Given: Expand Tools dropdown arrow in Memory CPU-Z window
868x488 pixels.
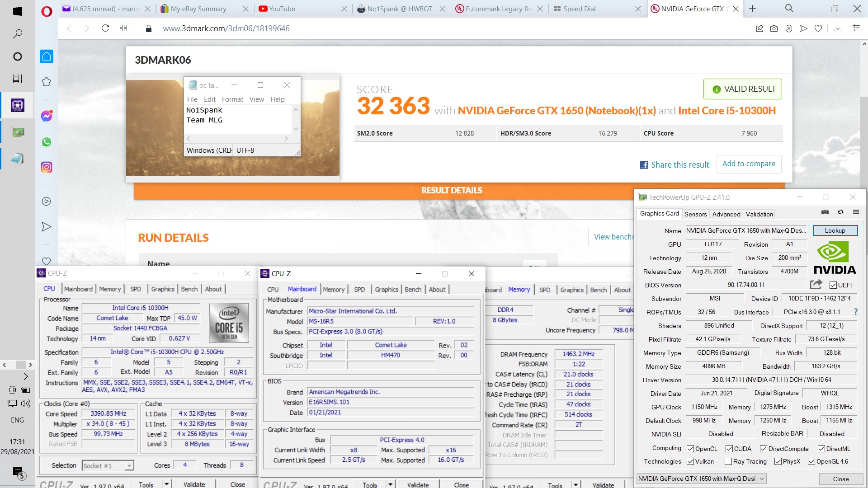Looking at the screenshot, I should click(576, 484).
